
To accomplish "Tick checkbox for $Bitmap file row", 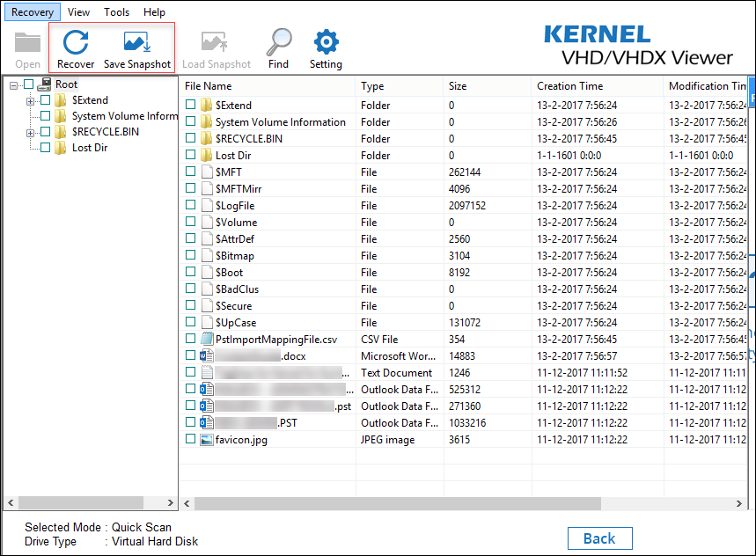I will 190,255.
